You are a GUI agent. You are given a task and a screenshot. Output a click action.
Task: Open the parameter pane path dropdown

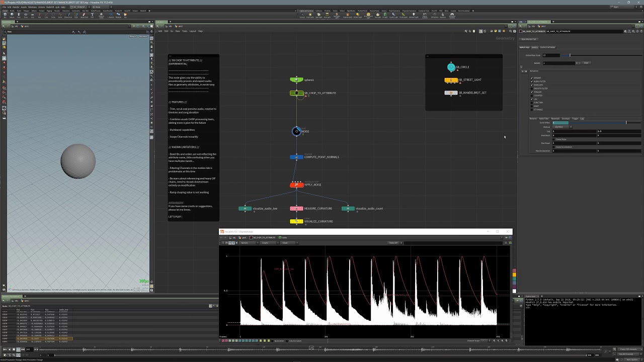pyautogui.click(x=633, y=26)
